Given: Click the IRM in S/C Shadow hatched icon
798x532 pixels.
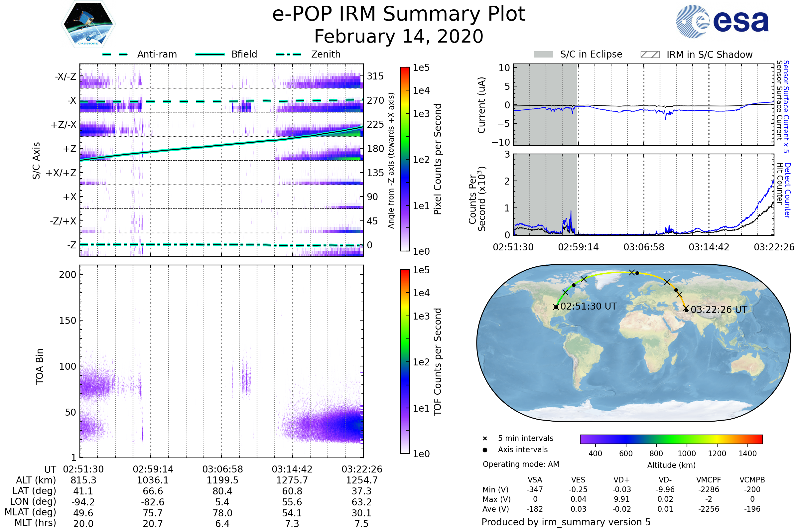Looking at the screenshot, I should 650,55.
